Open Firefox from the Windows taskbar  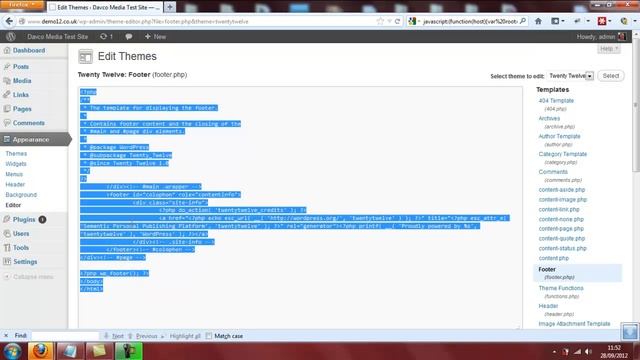coord(40,351)
